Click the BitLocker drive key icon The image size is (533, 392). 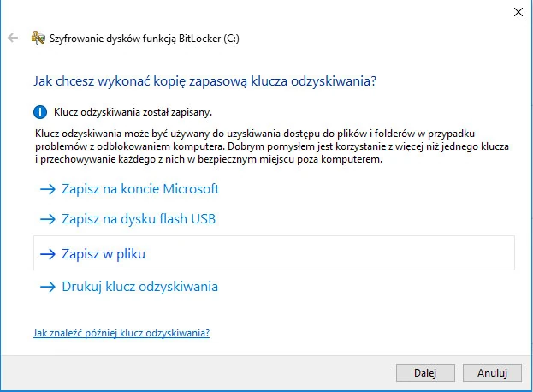(38, 38)
